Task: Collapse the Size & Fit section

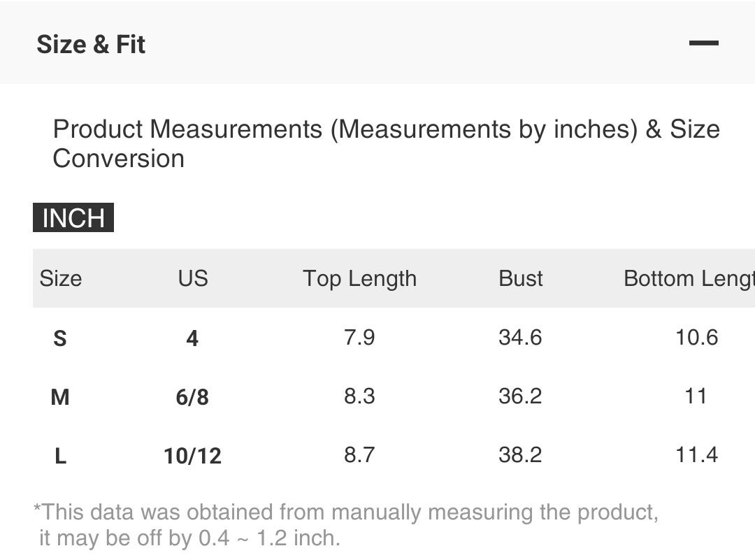Action: [703, 43]
